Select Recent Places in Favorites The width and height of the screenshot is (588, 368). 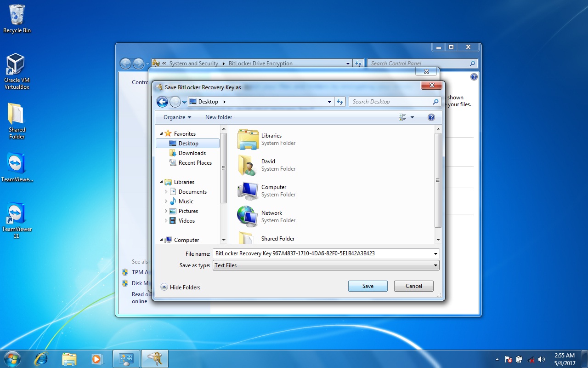[x=191, y=163]
